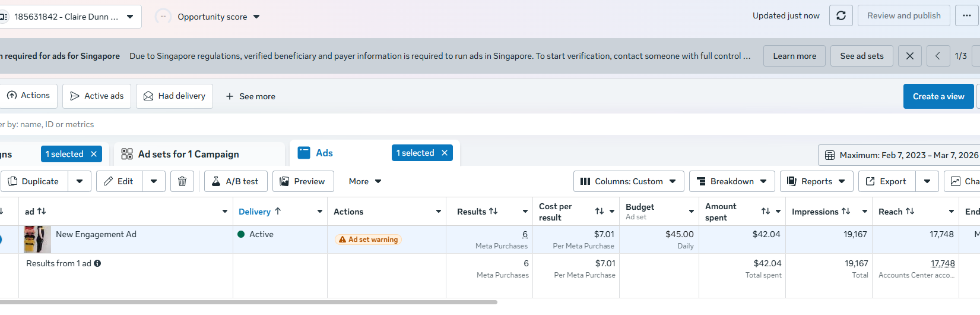Switch to Ad sets for 1 Campaign tab
The width and height of the screenshot is (980, 315).
[188, 154]
